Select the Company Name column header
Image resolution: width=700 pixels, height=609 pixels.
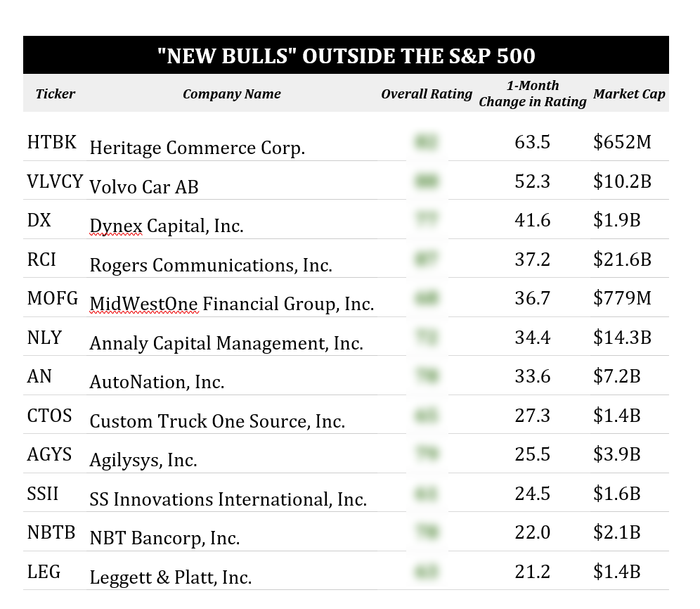231,94
